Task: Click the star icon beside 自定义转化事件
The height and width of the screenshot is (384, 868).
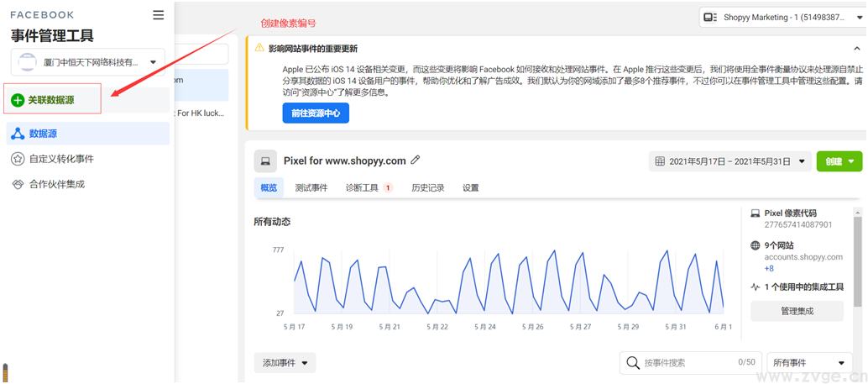Action: point(18,159)
